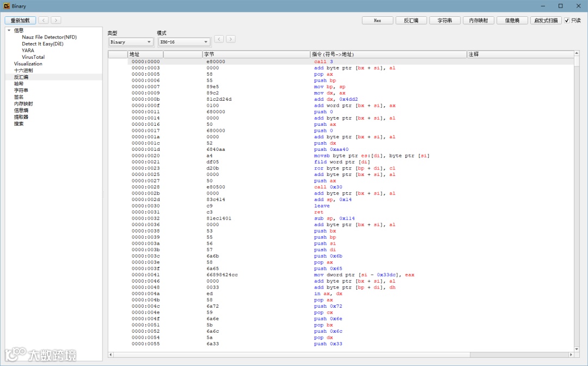Click the top toolbar forward arrow
The image size is (588, 366).
pyautogui.click(x=56, y=20)
